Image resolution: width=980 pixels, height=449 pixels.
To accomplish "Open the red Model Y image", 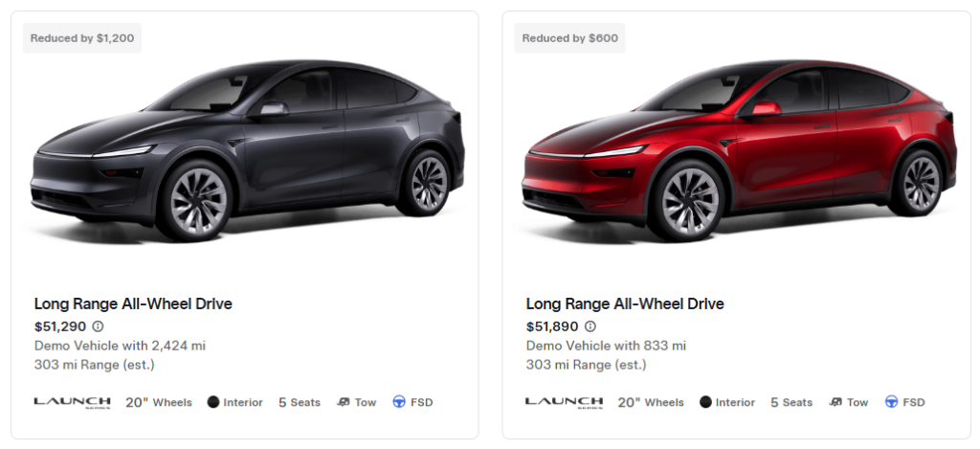I will pos(739,153).
